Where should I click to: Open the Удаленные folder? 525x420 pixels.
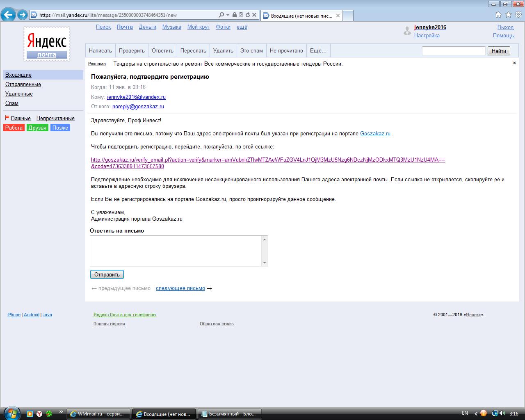pos(19,94)
